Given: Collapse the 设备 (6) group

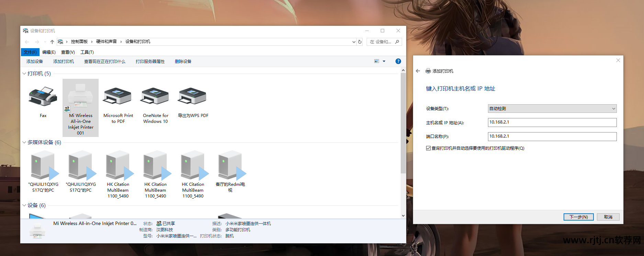Looking at the screenshot, I should point(24,205).
